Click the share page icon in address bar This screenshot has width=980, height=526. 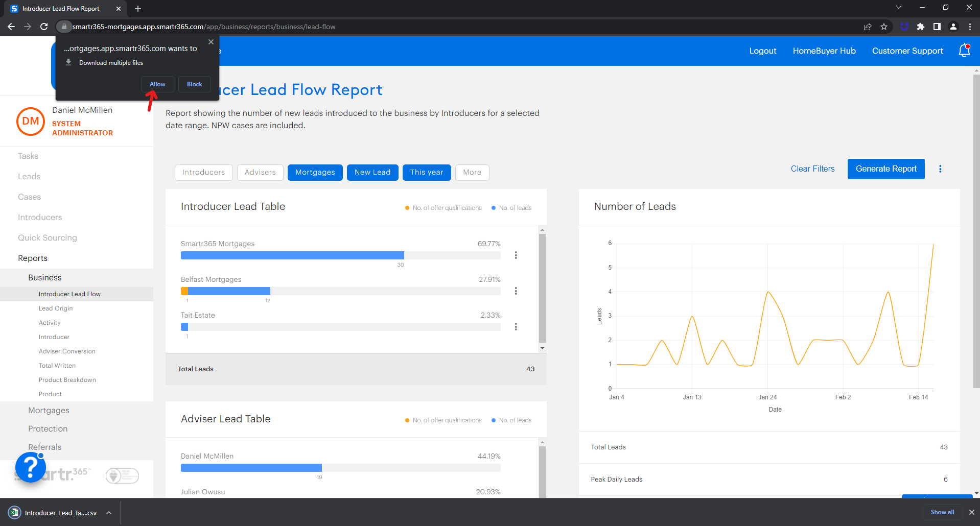(x=868, y=27)
